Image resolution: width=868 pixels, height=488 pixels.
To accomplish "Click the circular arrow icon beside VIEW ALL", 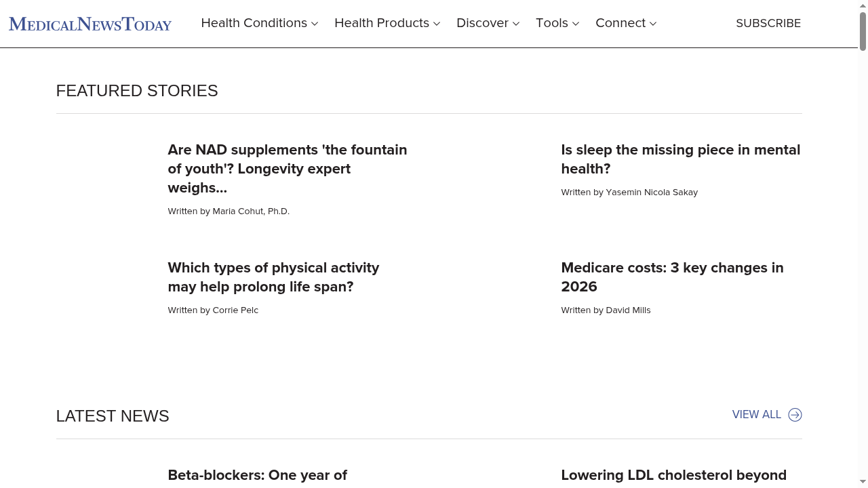I will [x=794, y=414].
